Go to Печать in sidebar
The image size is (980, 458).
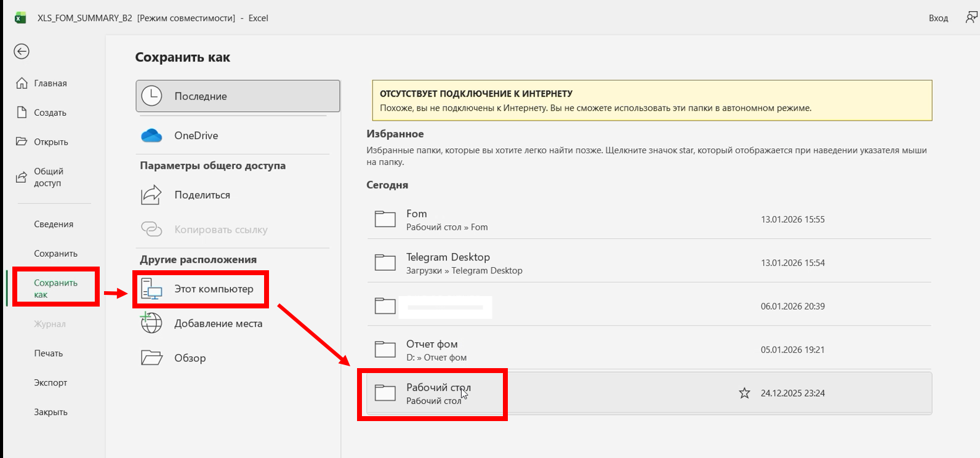click(x=48, y=353)
